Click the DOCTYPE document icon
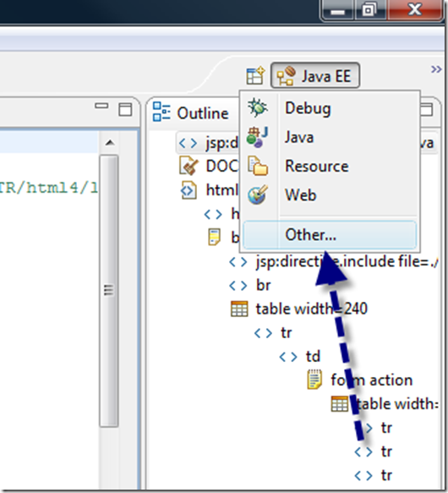The width and height of the screenshot is (448, 493). click(x=188, y=166)
